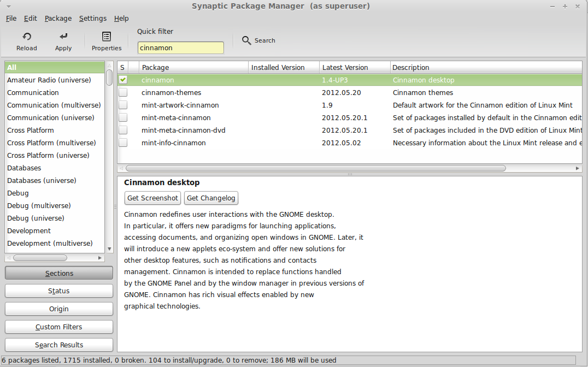Click the Quick filter text field
Screen dimensions: 588x367
coord(181,48)
